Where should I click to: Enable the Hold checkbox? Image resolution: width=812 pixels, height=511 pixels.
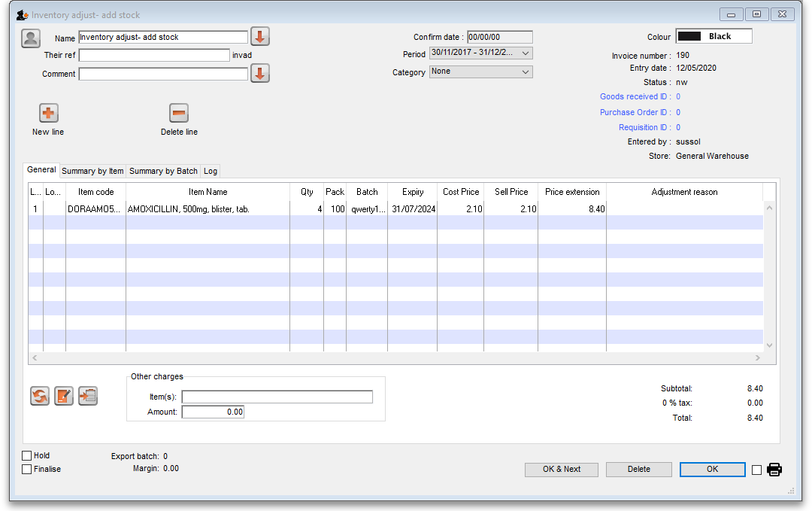pyautogui.click(x=27, y=455)
